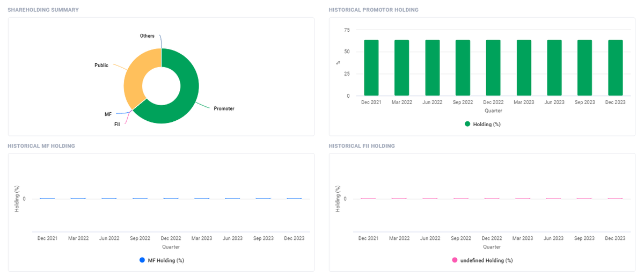Click the MF label beside the donut

[108, 115]
